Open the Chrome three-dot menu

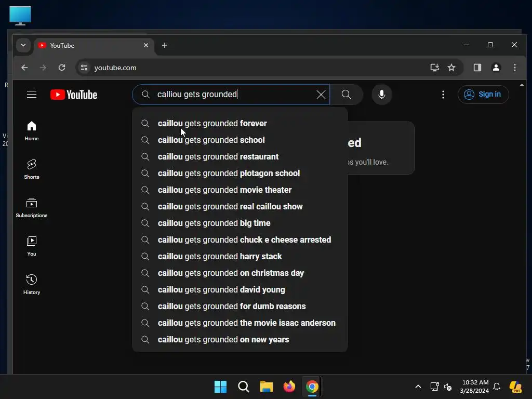pos(515,68)
